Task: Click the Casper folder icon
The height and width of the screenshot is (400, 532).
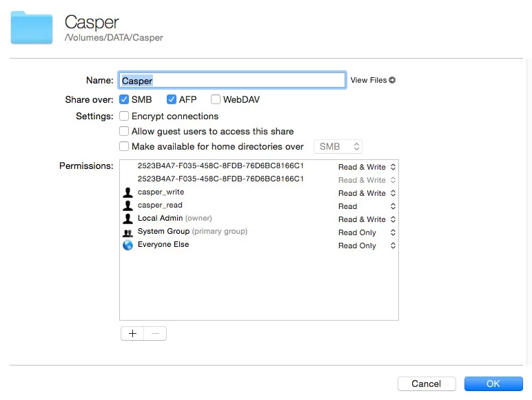Action: (32, 28)
